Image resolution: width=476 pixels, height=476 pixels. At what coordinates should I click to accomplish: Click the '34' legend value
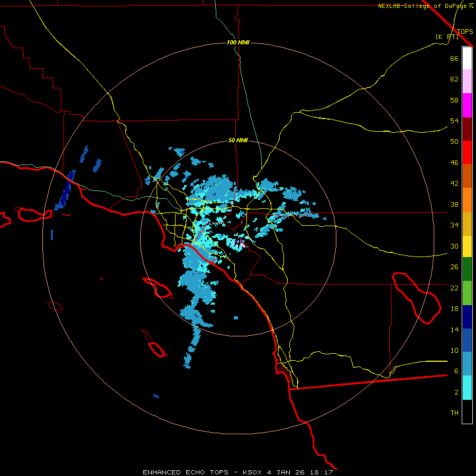(x=454, y=225)
